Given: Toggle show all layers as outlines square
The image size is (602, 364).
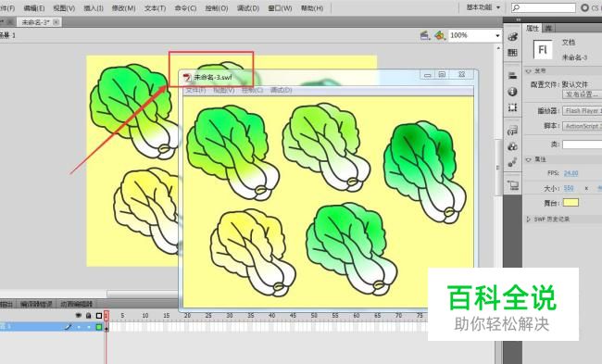Looking at the screenshot, I should coord(99,316).
